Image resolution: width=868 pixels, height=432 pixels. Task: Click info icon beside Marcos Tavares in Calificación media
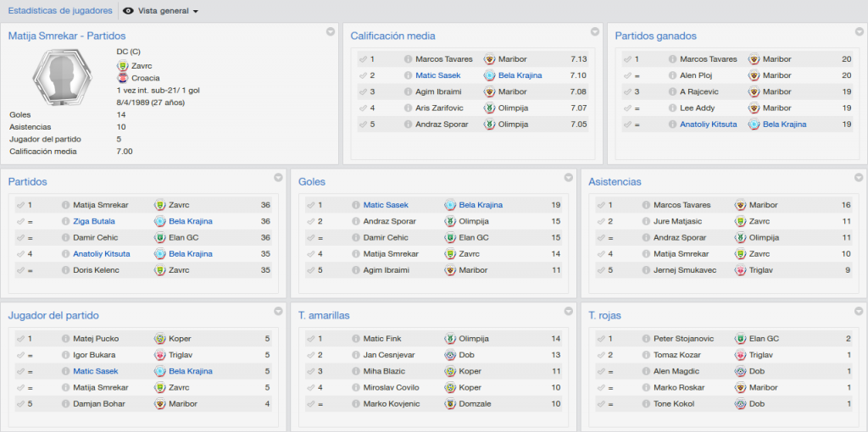click(408, 59)
